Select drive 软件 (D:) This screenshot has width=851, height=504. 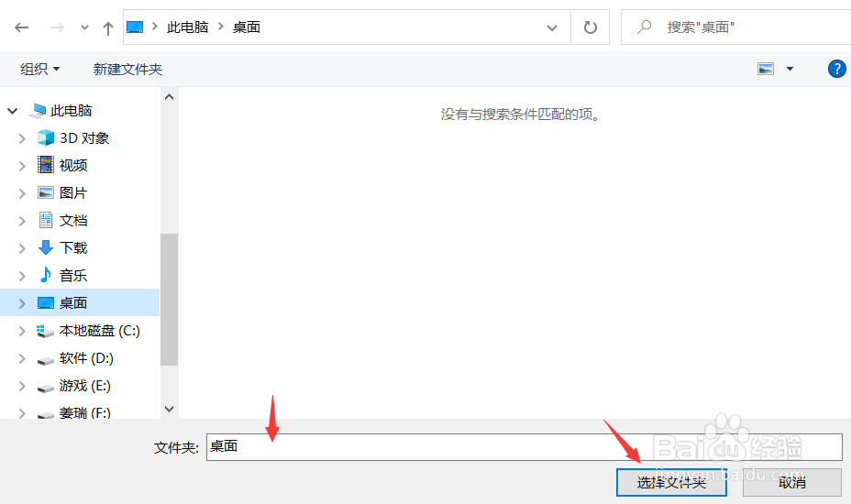(x=86, y=358)
